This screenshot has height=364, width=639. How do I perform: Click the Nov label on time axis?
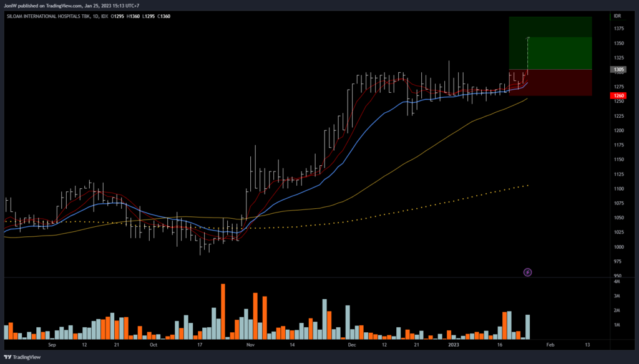pyautogui.click(x=250, y=344)
